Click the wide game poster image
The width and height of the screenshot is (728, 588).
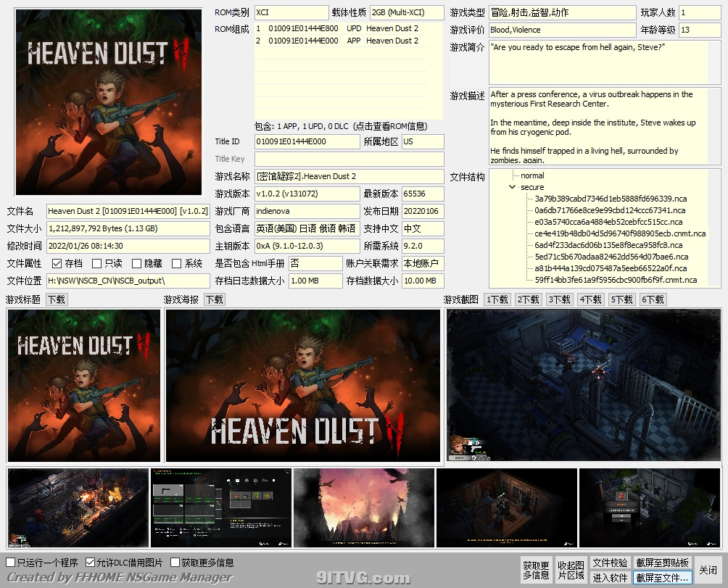point(302,386)
